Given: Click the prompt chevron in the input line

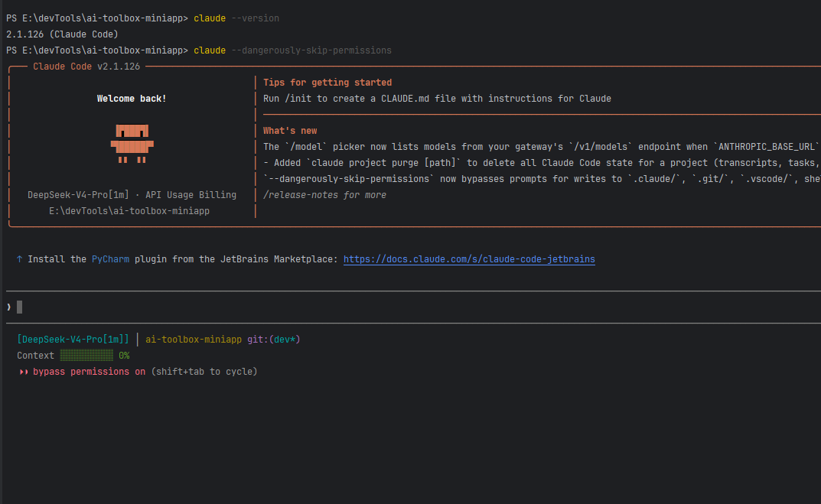Looking at the screenshot, I should click(9, 307).
